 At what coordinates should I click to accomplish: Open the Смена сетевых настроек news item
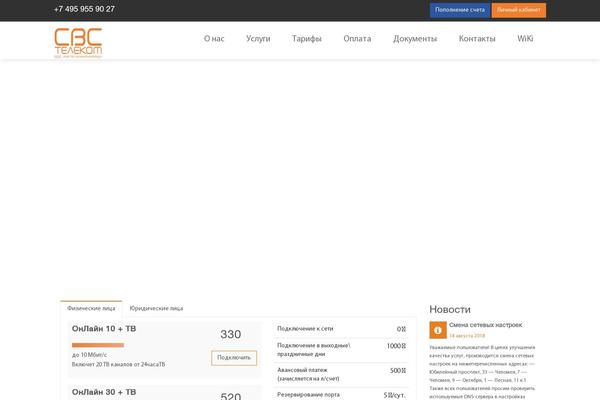pos(485,325)
